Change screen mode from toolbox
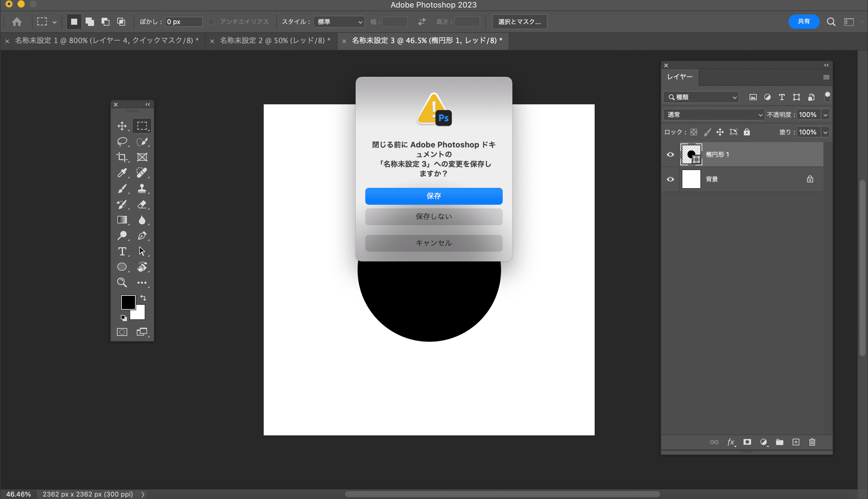The height and width of the screenshot is (499, 868). tap(142, 332)
